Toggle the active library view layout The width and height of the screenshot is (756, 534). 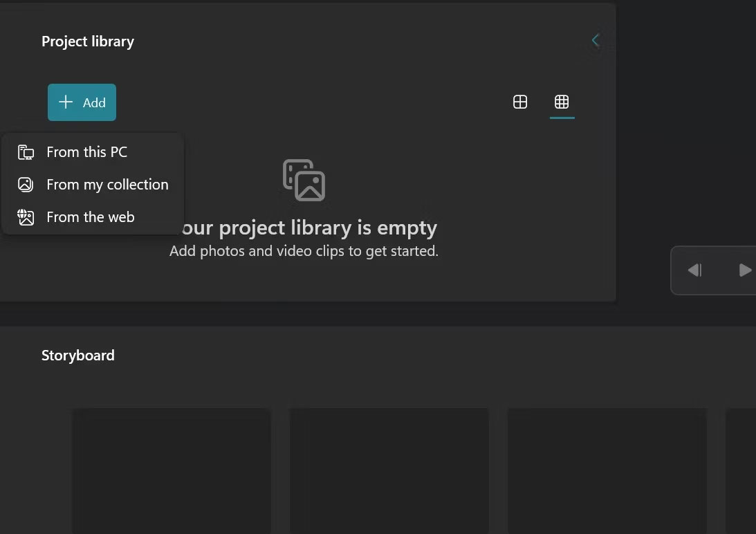(562, 101)
